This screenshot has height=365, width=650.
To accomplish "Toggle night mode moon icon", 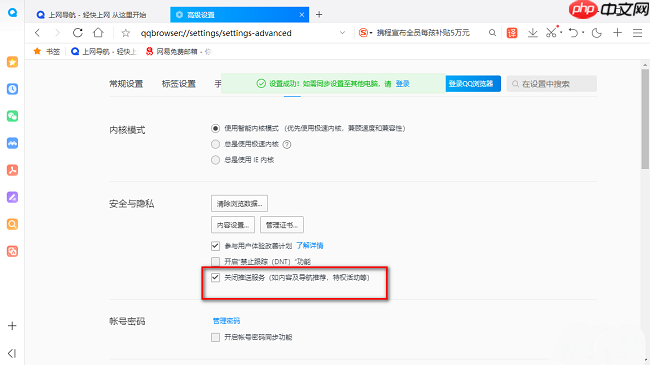I will [x=597, y=33].
